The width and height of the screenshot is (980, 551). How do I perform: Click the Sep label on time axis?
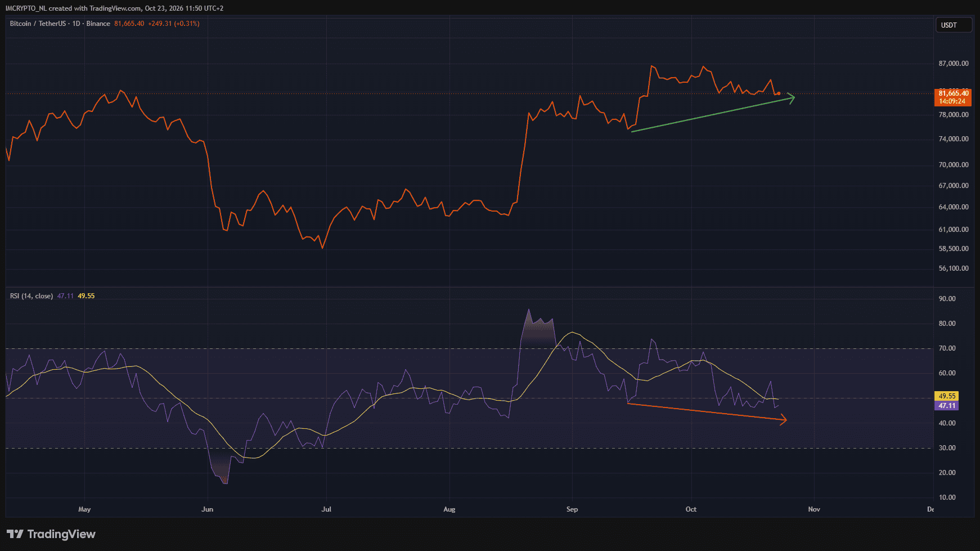(x=572, y=509)
